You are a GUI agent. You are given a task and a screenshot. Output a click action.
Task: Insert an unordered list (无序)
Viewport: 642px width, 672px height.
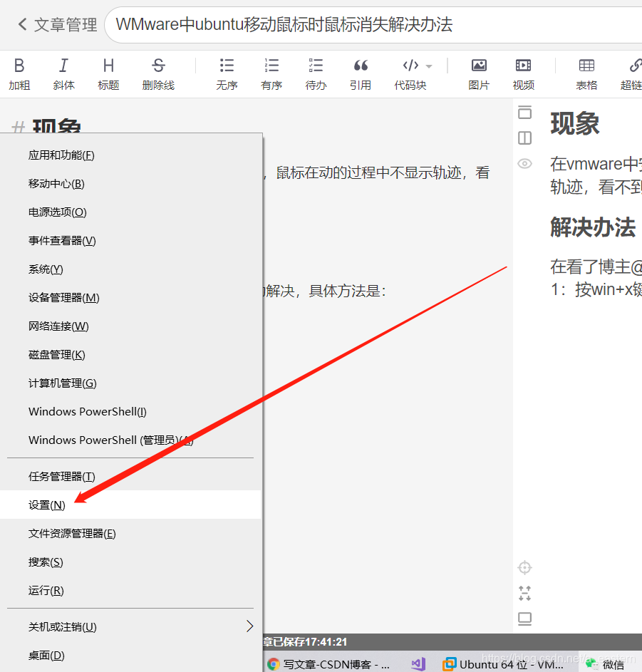227,74
